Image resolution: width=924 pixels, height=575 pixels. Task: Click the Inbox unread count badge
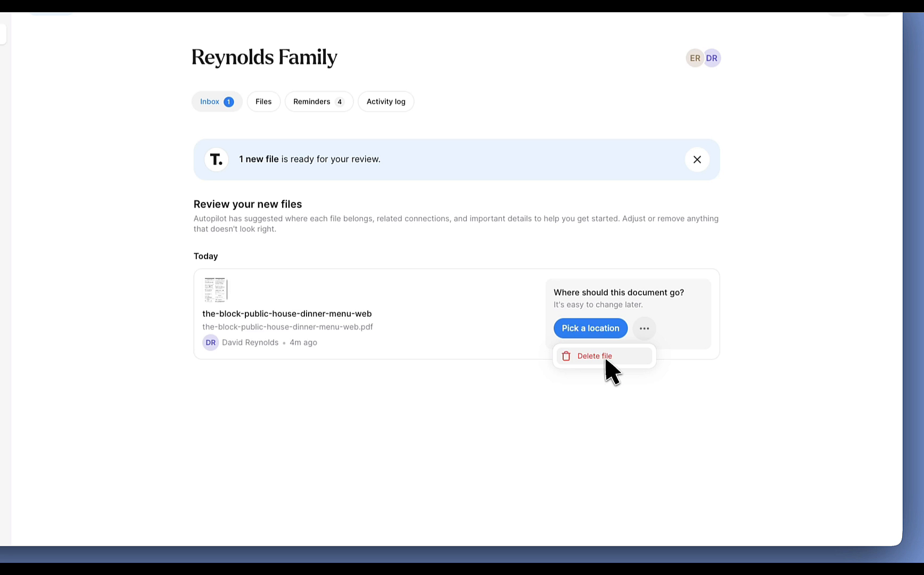229,102
